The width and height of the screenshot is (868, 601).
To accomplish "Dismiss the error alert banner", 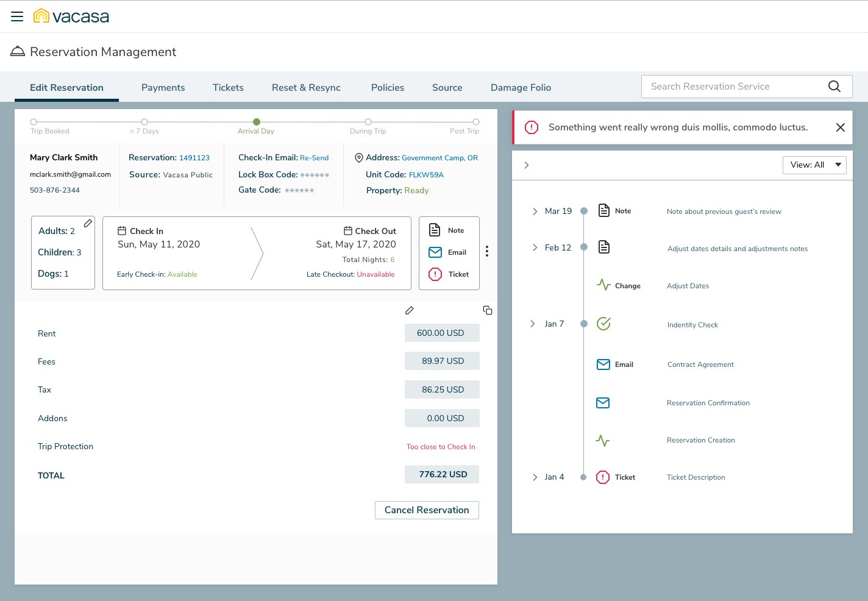I will [x=841, y=127].
